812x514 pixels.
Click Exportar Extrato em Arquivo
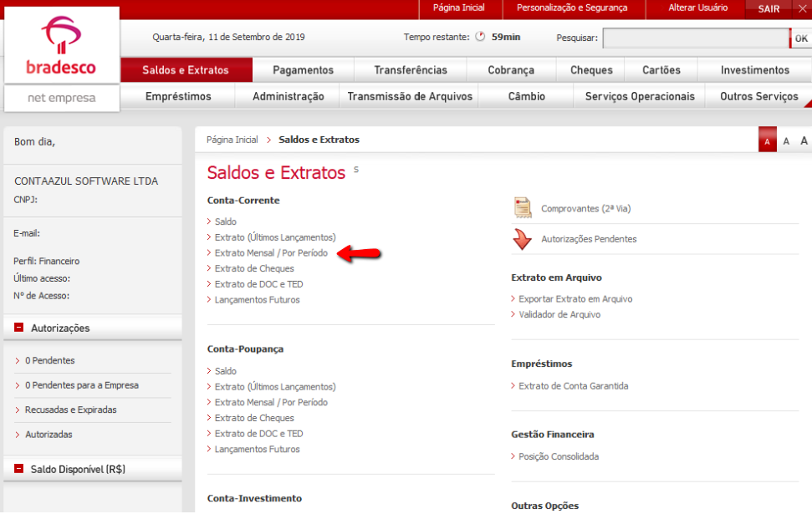(575, 298)
